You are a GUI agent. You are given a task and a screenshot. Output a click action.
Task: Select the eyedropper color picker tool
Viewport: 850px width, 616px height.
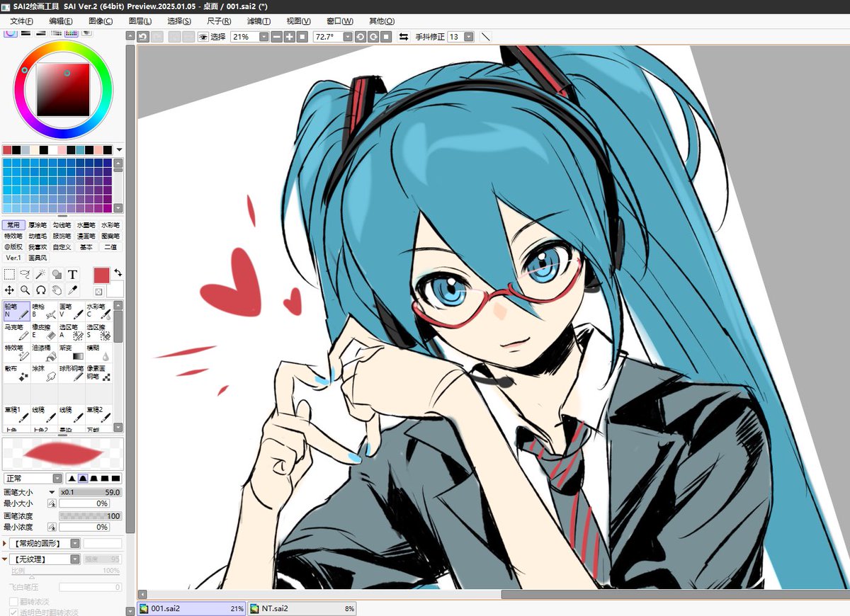coord(73,290)
